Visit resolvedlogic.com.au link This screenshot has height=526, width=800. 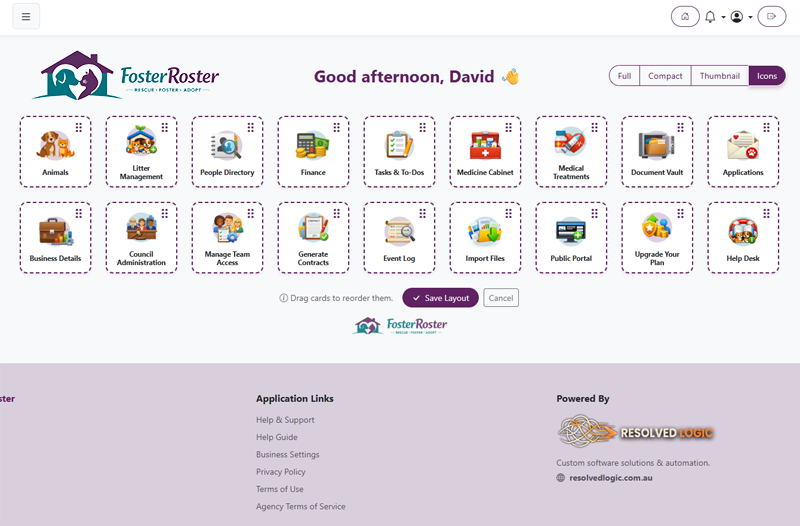(611, 478)
